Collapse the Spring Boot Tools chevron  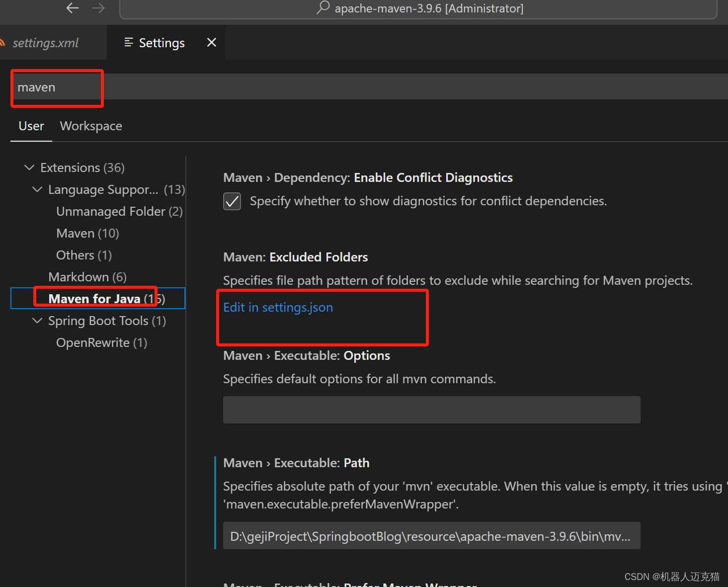click(37, 321)
